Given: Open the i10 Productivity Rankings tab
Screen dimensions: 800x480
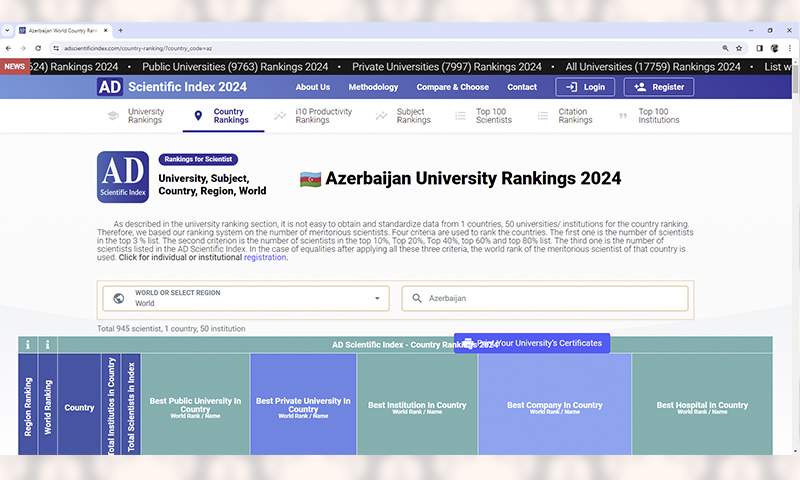Looking at the screenshot, I should (313, 115).
